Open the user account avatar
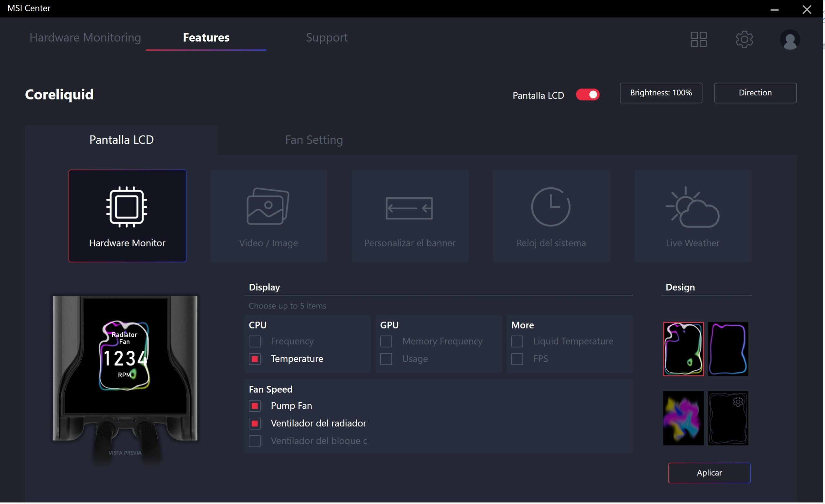 coord(790,40)
